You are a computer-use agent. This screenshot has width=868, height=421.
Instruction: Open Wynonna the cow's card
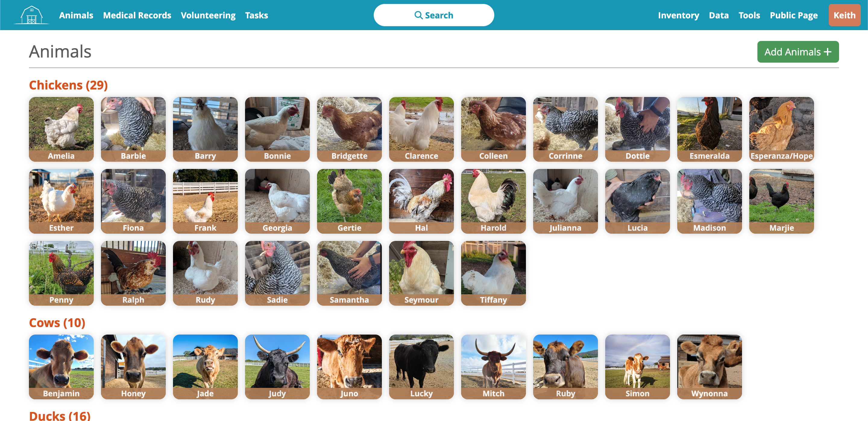coord(709,367)
